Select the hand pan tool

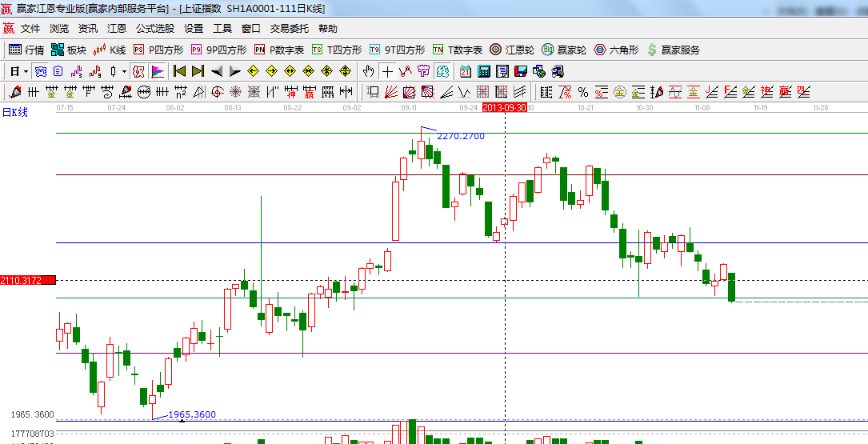[369, 71]
